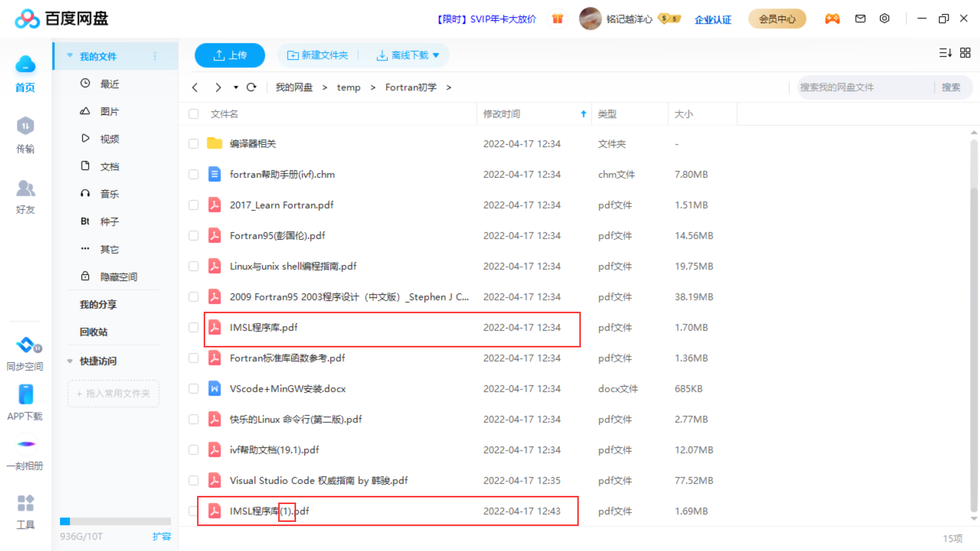Click the Upload (上传) button
Screen dimensions: 980x551
[x=230, y=55]
